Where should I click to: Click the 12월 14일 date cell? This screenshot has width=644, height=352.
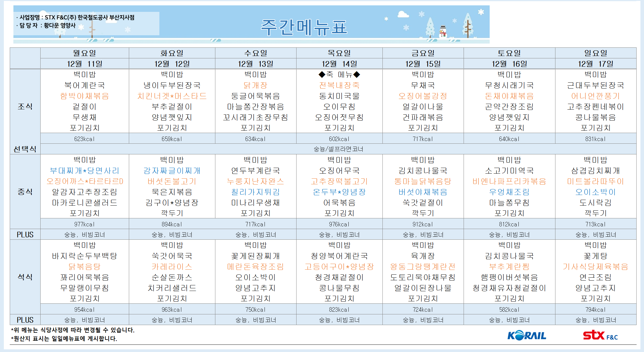[x=339, y=64]
